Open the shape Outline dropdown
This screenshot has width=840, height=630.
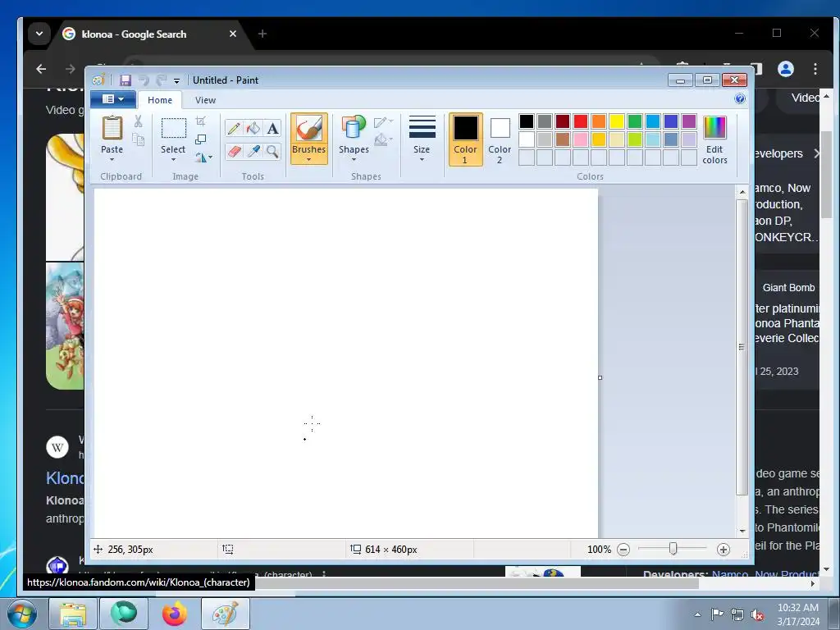[383, 122]
